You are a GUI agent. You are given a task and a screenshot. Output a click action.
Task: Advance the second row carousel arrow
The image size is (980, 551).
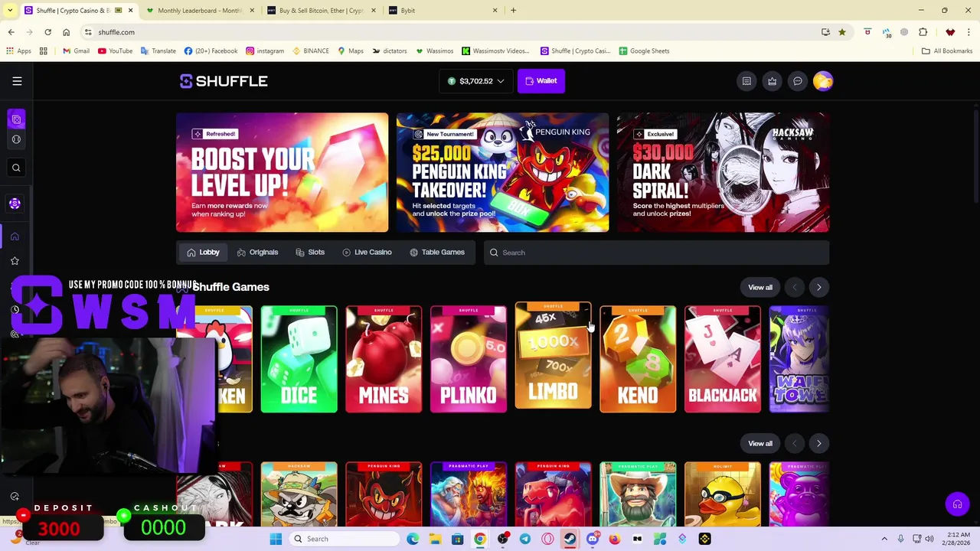coord(818,443)
